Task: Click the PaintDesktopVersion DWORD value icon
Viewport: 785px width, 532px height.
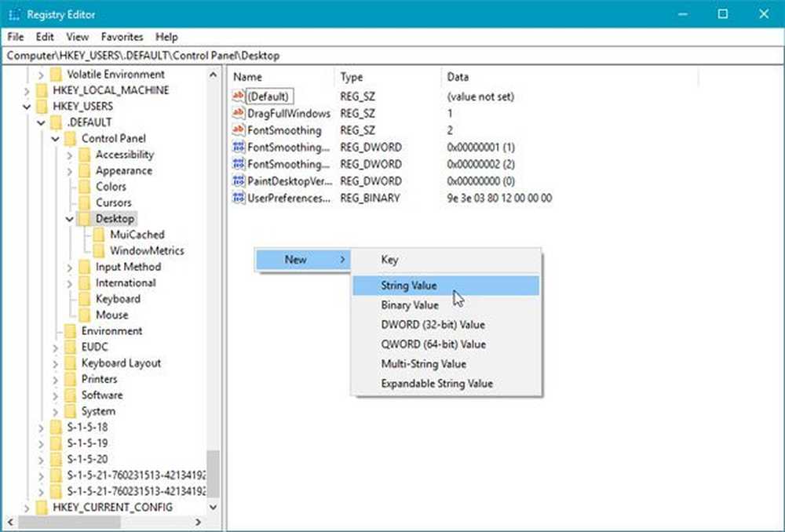Action: click(x=239, y=181)
